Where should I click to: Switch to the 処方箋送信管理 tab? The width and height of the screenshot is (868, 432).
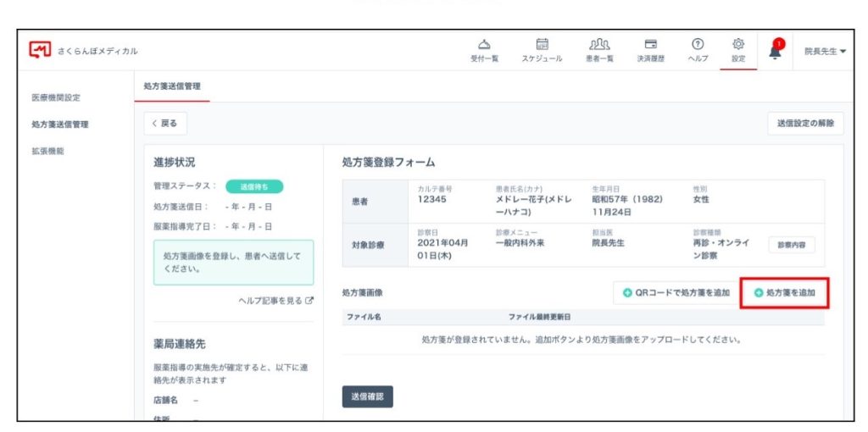(x=172, y=86)
